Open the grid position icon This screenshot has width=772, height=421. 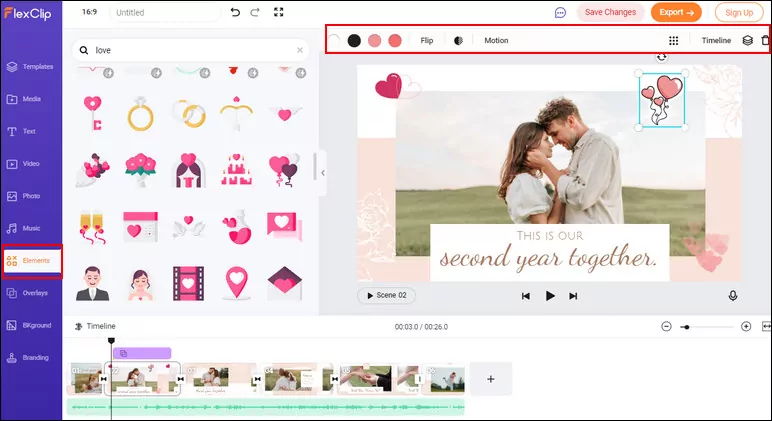click(x=674, y=40)
